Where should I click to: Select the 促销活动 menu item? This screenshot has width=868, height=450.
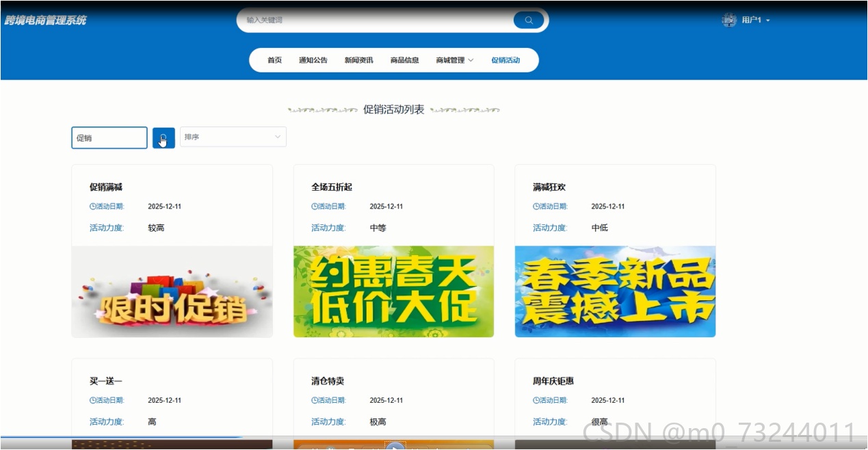[505, 60]
